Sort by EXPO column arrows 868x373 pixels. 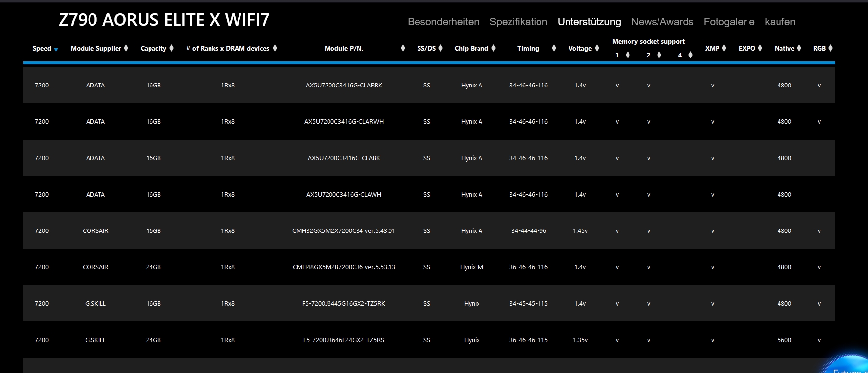(x=760, y=48)
